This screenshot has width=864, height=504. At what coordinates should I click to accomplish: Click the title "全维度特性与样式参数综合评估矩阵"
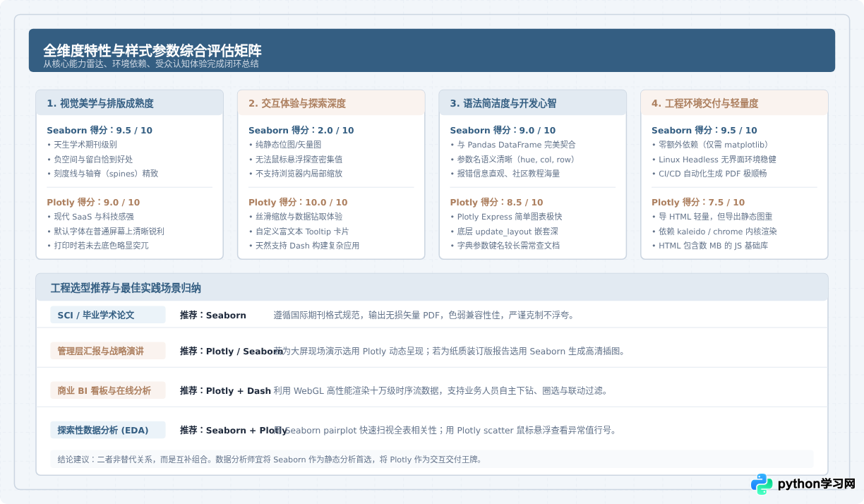pos(152,51)
